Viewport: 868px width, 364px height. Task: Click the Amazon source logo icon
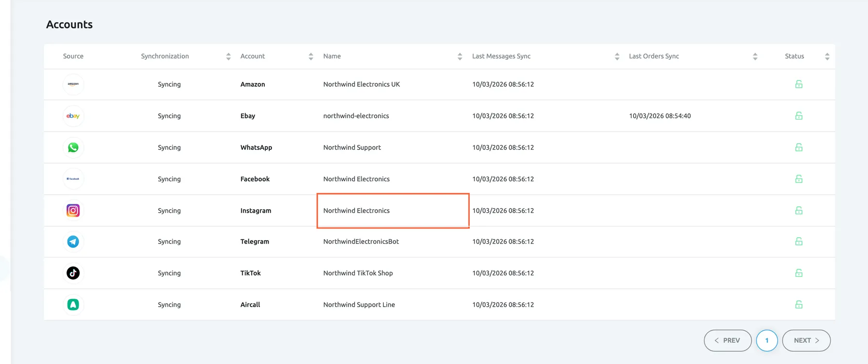coord(73,84)
